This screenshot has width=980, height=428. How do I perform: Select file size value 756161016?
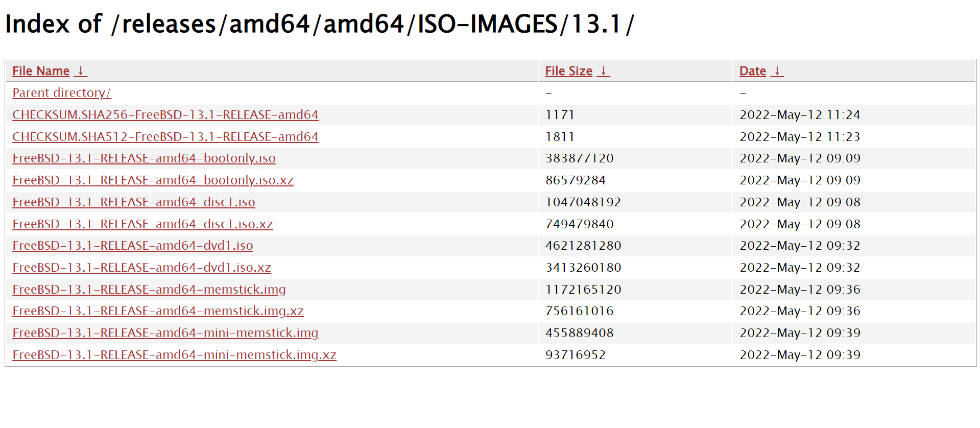point(580,311)
